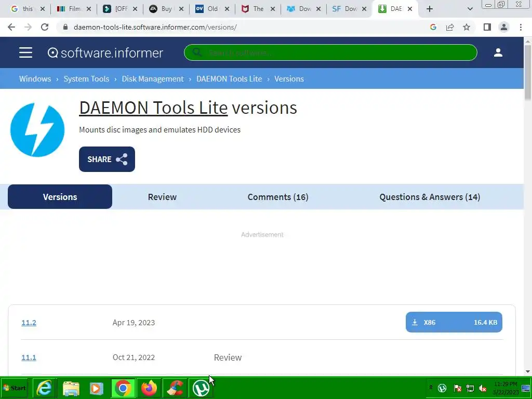Click the share page icon in address bar
This screenshot has height=399, width=532.
tap(450, 27)
